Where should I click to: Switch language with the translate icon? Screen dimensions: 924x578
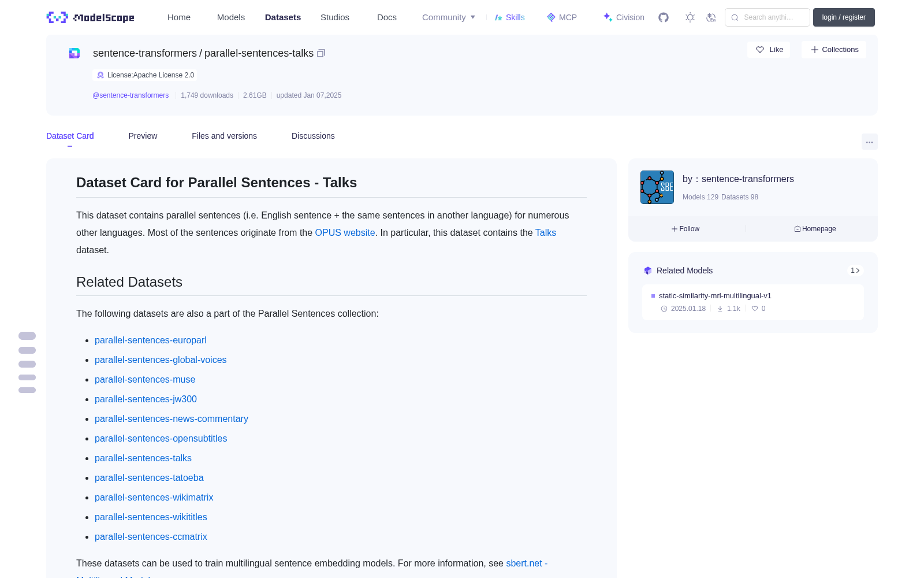coord(711,17)
